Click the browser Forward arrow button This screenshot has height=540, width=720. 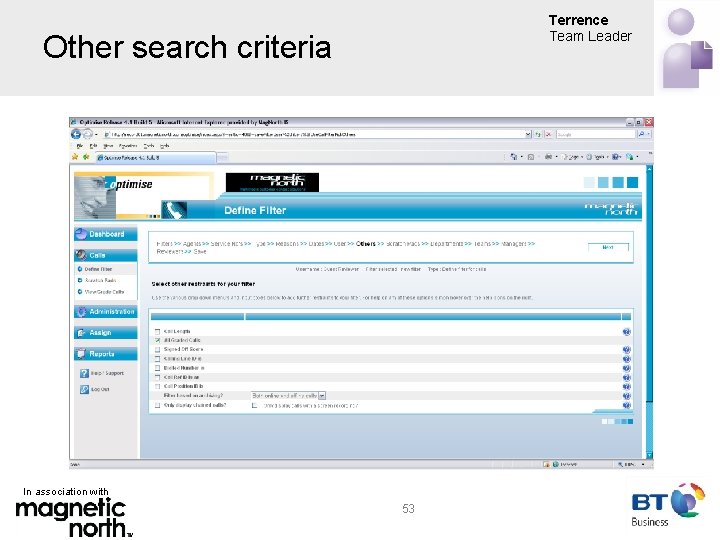[87, 134]
